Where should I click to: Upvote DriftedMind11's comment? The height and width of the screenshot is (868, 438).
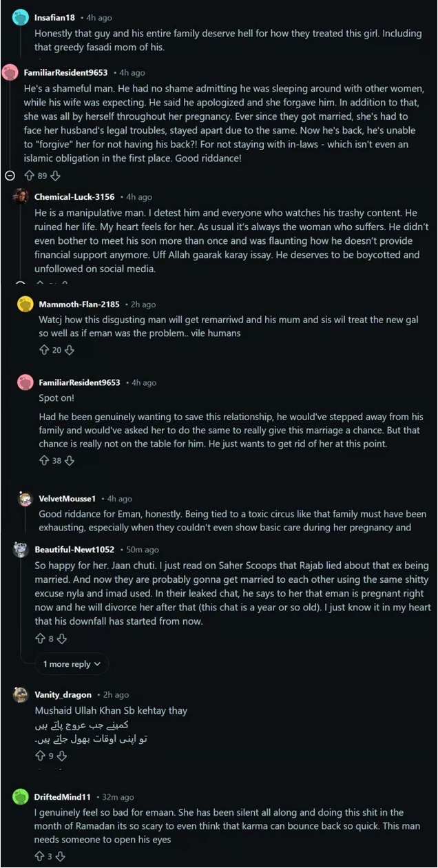coord(40,856)
